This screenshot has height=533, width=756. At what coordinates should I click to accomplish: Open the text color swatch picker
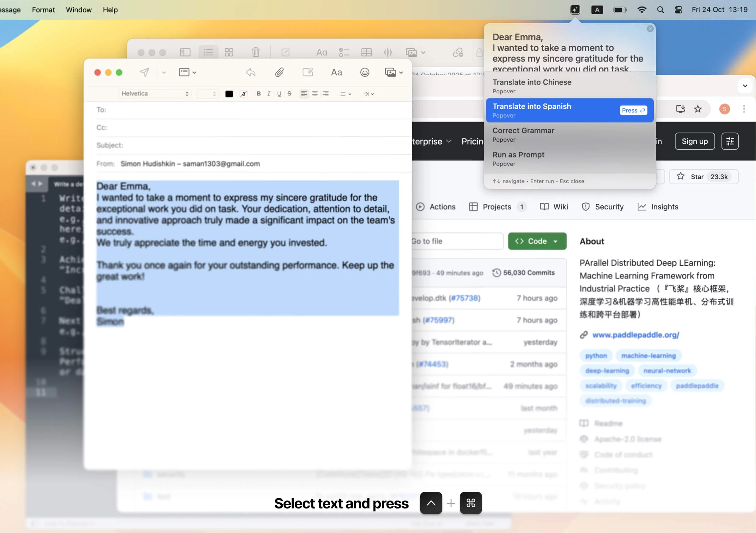(229, 93)
